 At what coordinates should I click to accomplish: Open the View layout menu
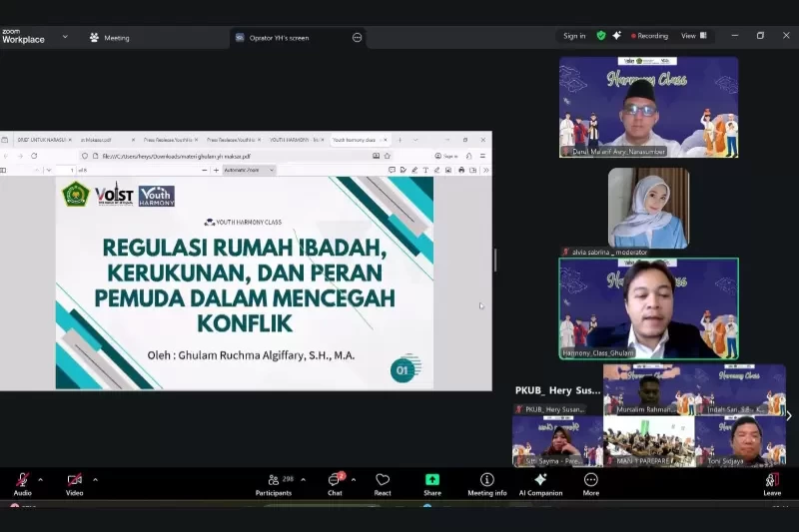693,36
